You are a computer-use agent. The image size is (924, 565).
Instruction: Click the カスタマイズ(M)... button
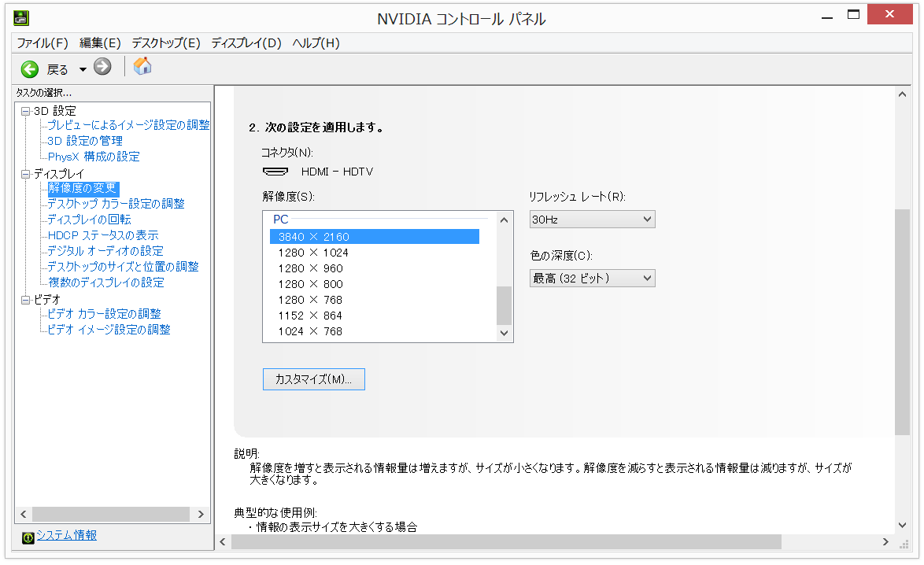(x=313, y=379)
